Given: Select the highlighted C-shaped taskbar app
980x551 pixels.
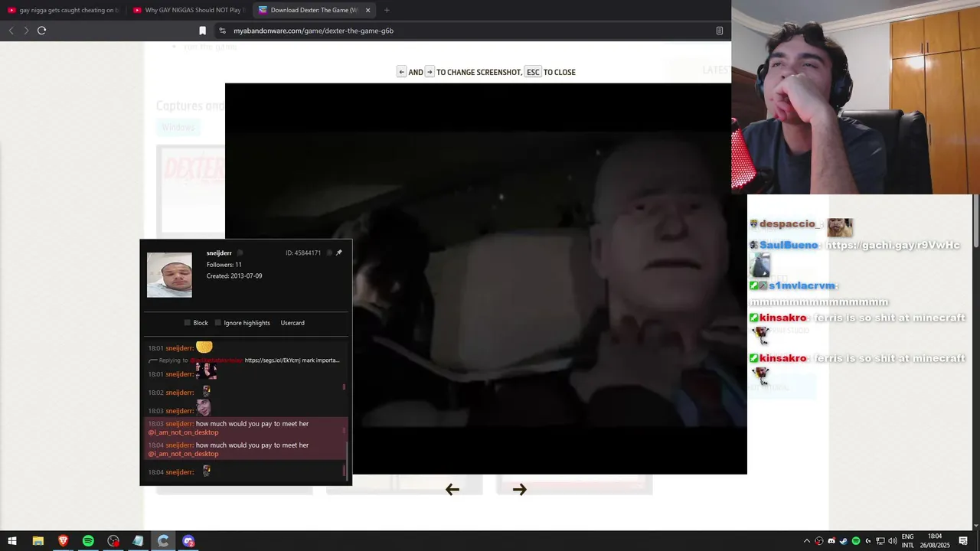Looking at the screenshot, I should pos(163,541).
